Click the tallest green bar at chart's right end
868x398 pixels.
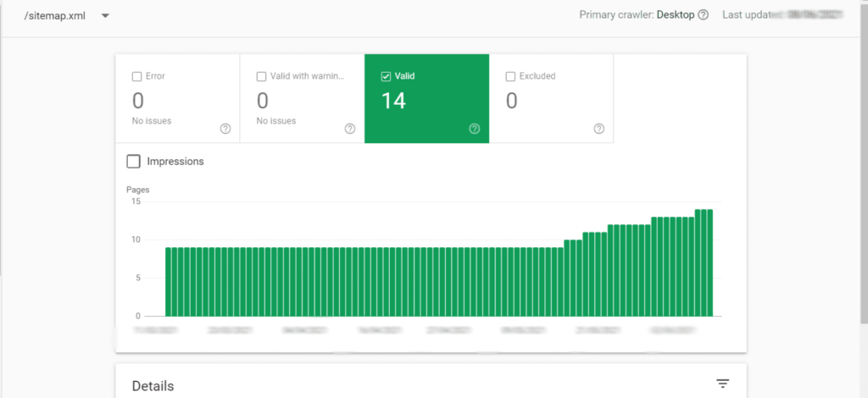coord(709,263)
